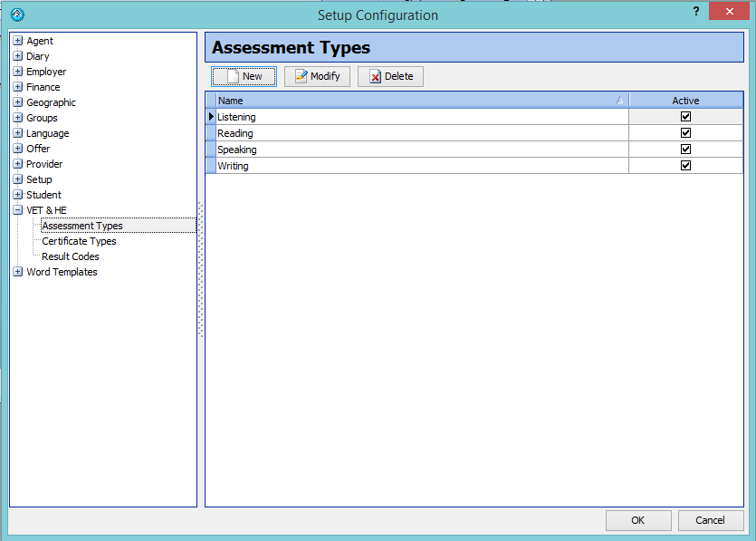
Task: Disable the Active checkbox for Writing
Action: (685, 166)
